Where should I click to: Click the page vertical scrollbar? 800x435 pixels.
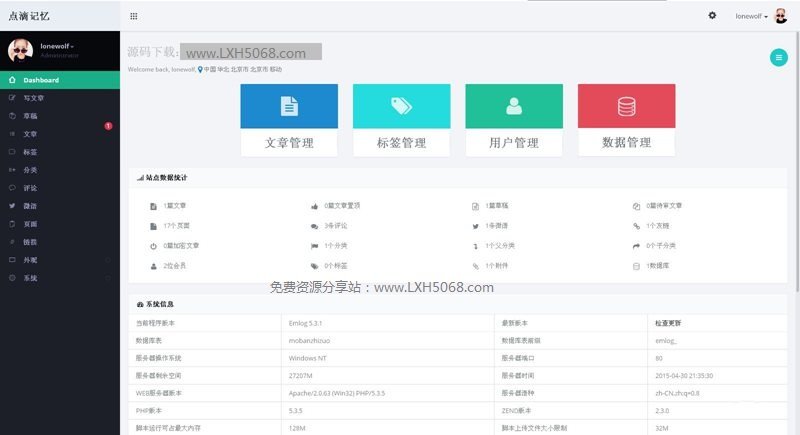[797, 161]
